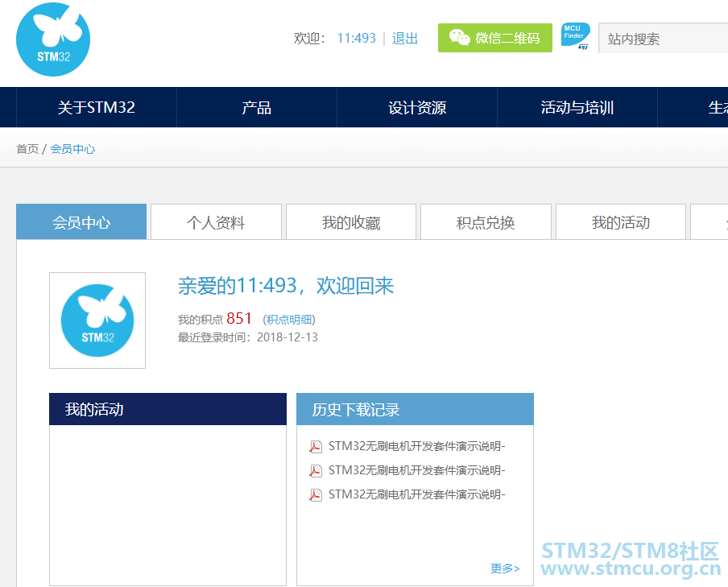This screenshot has width=728, height=587.
Task: Switch to the 我的活动 tab
Action: [x=621, y=222]
